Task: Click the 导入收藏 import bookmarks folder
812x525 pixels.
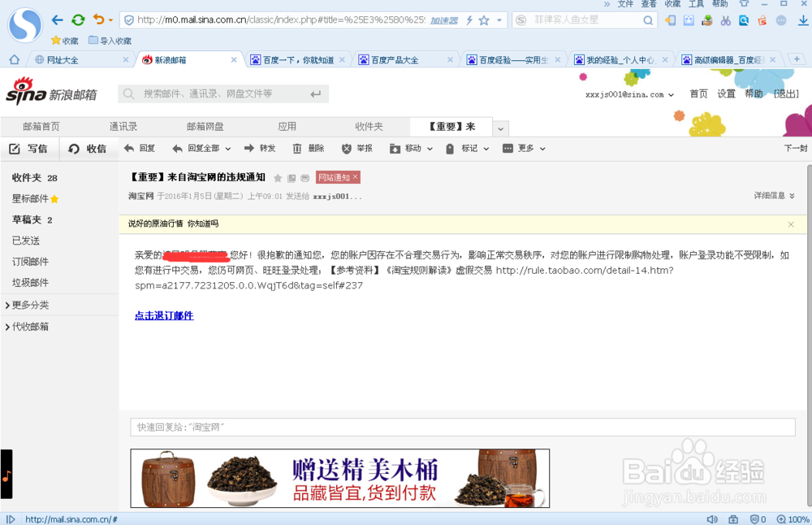Action: [x=110, y=41]
